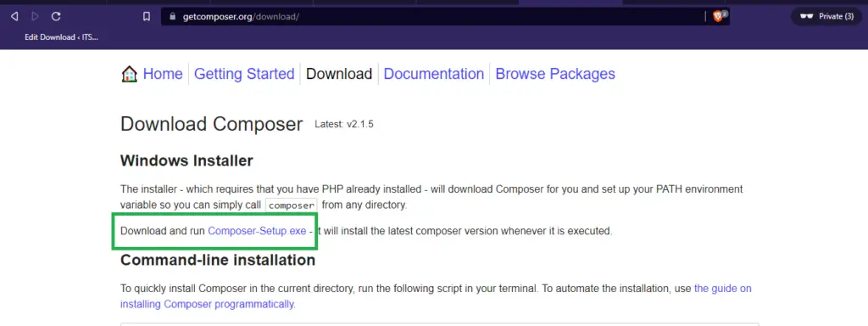This screenshot has width=868, height=326.
Task: Go back using the browser back arrow
Action: tap(14, 17)
